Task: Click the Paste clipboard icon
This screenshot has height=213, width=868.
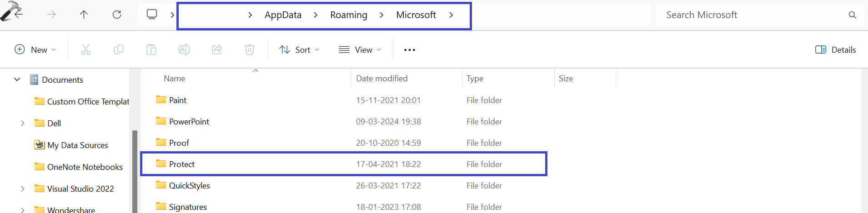Action: (x=151, y=50)
